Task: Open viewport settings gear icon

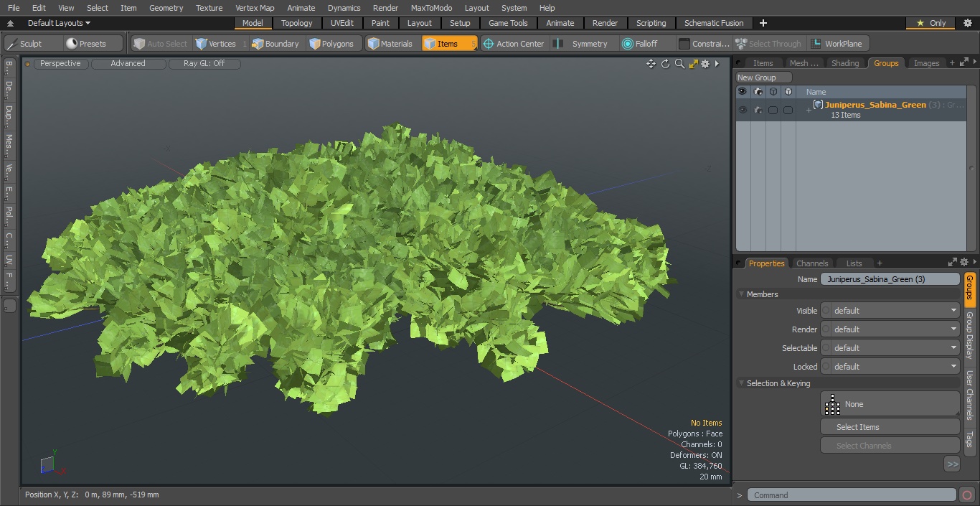Action: point(705,64)
